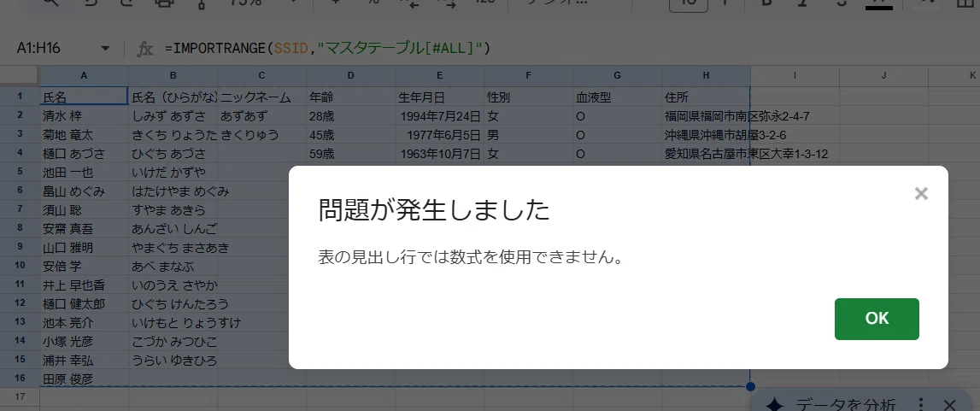Click the date cell 1994年7月24日

(x=439, y=115)
